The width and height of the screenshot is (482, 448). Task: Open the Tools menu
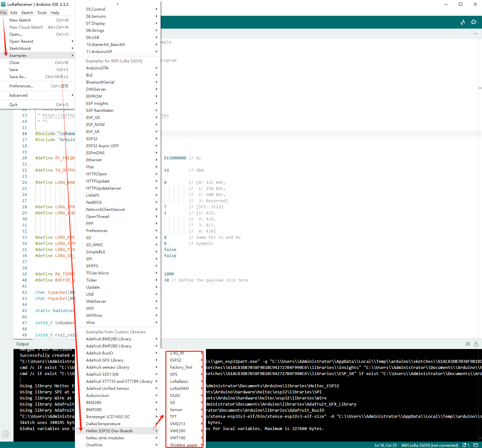pyautogui.click(x=42, y=13)
